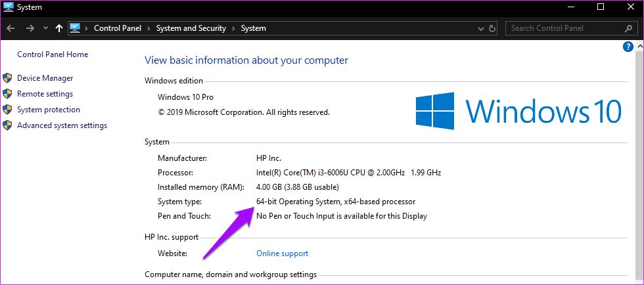The image size is (644, 285).
Task: Click the Back navigation arrow
Action: (11, 28)
